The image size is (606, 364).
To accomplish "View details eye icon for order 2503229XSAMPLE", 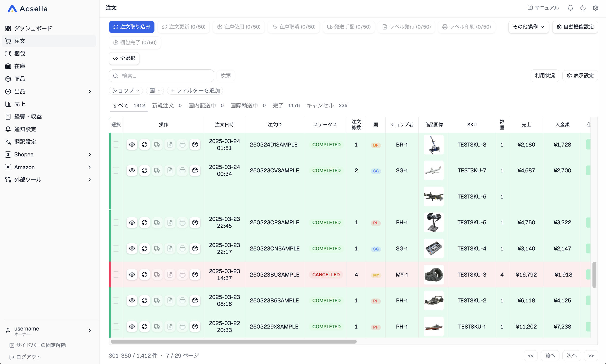I will [132, 326].
